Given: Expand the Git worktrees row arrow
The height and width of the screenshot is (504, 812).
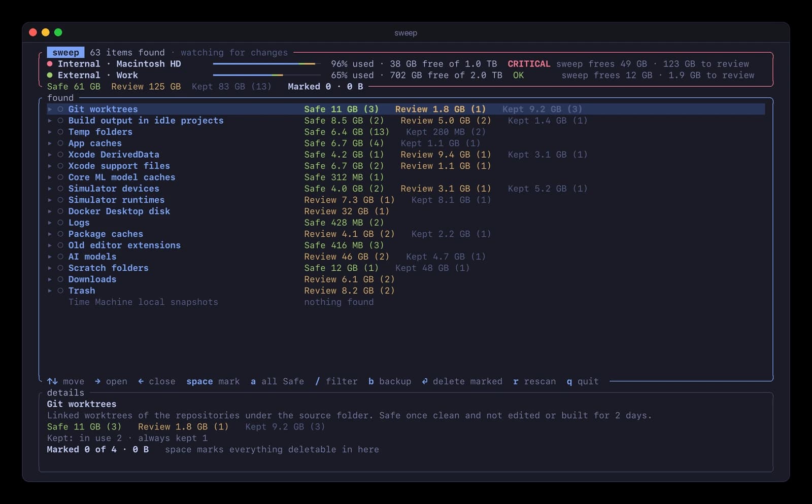Looking at the screenshot, I should [50, 109].
